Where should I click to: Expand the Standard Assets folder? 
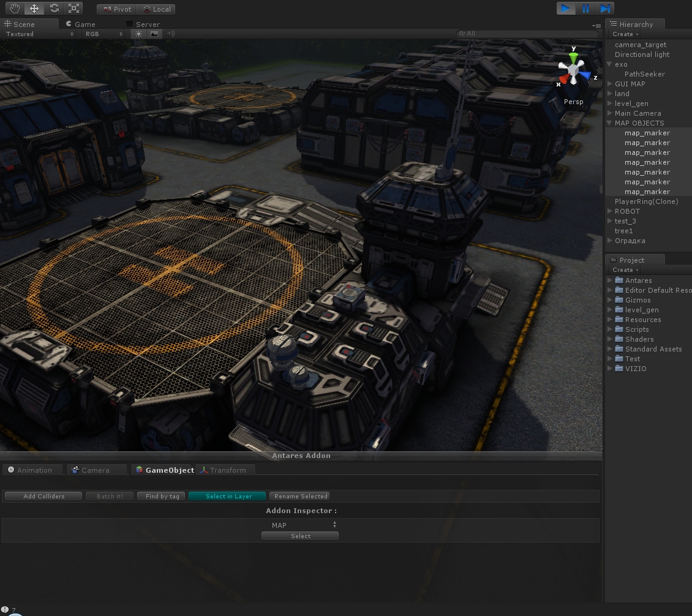[x=610, y=349]
